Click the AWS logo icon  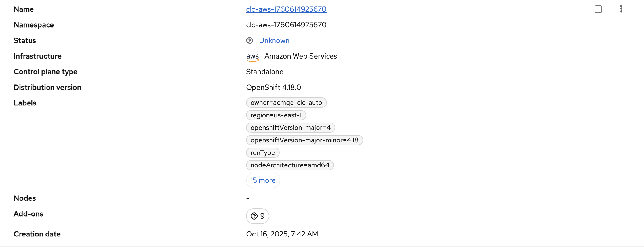[x=252, y=57]
